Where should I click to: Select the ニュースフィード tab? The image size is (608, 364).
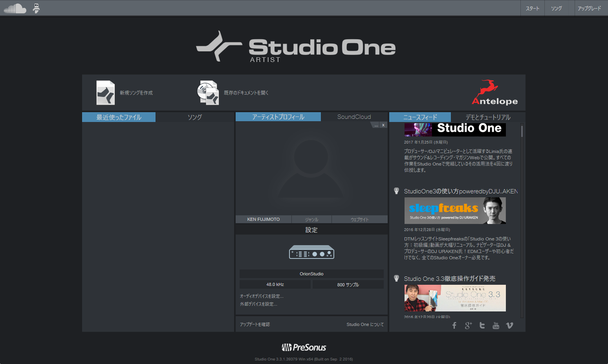pos(420,117)
